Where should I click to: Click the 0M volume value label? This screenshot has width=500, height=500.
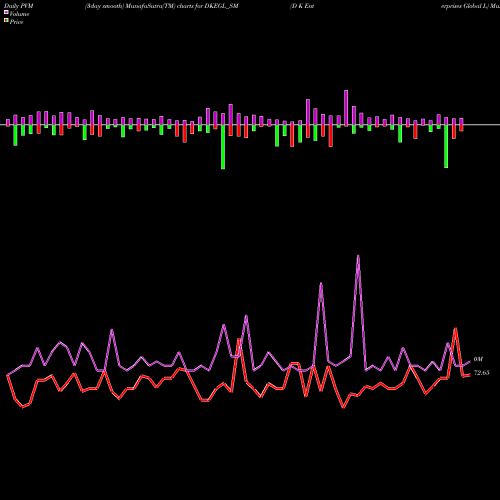tap(478, 359)
